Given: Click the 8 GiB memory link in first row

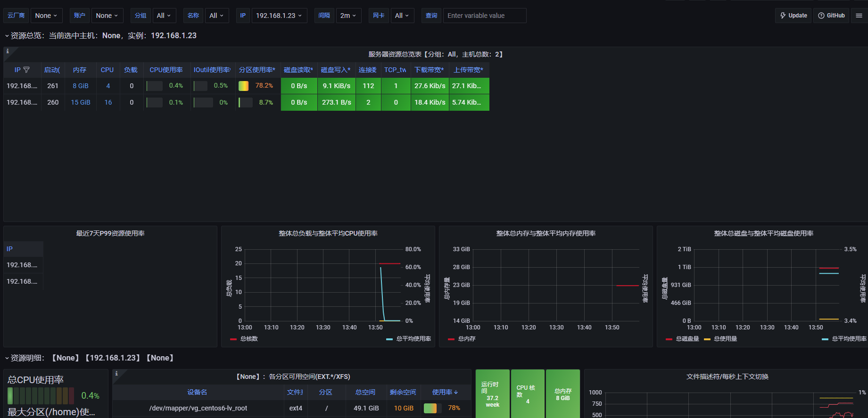Looking at the screenshot, I should [x=81, y=86].
